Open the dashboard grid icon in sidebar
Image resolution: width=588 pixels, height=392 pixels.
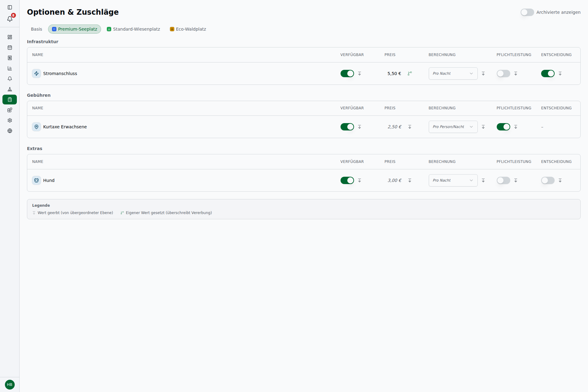click(10, 37)
